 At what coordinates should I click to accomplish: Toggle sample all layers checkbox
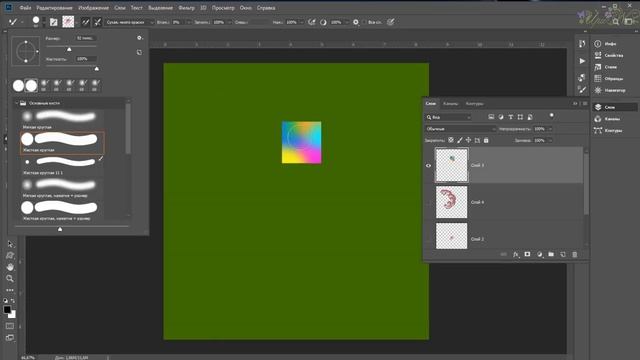(364, 22)
